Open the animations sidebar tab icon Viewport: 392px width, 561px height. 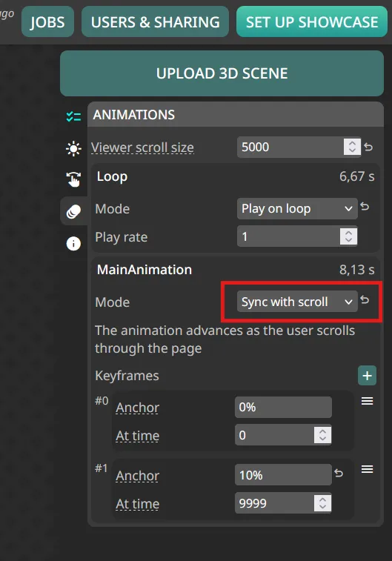click(73, 211)
